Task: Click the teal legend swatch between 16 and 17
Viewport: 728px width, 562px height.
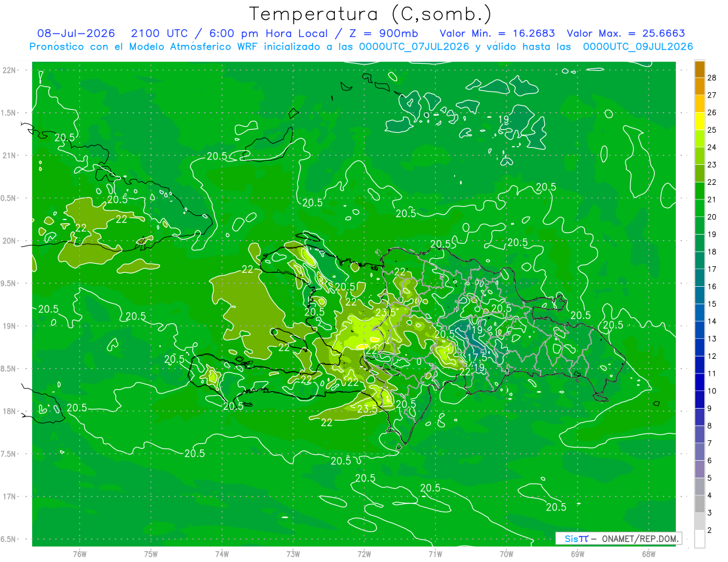Action: 699,278
